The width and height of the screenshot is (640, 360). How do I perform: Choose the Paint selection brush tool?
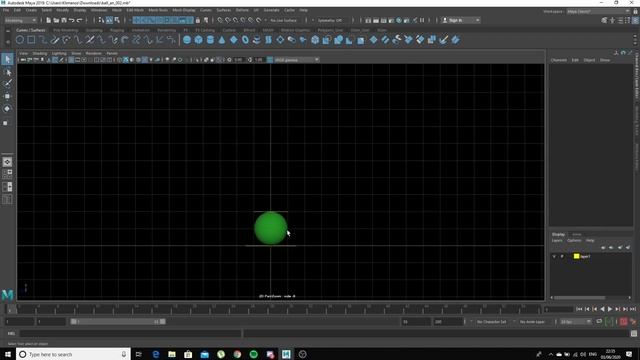[7, 84]
